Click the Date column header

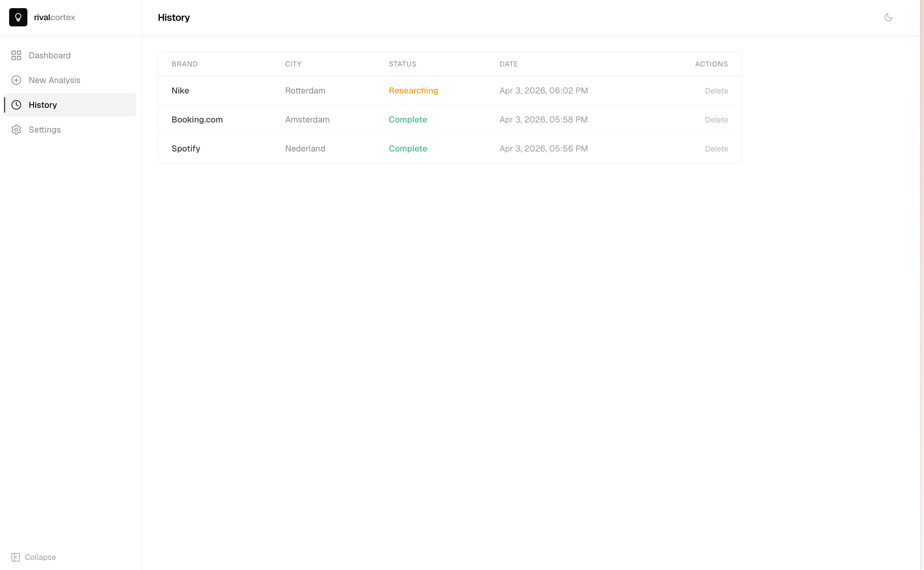coord(508,64)
